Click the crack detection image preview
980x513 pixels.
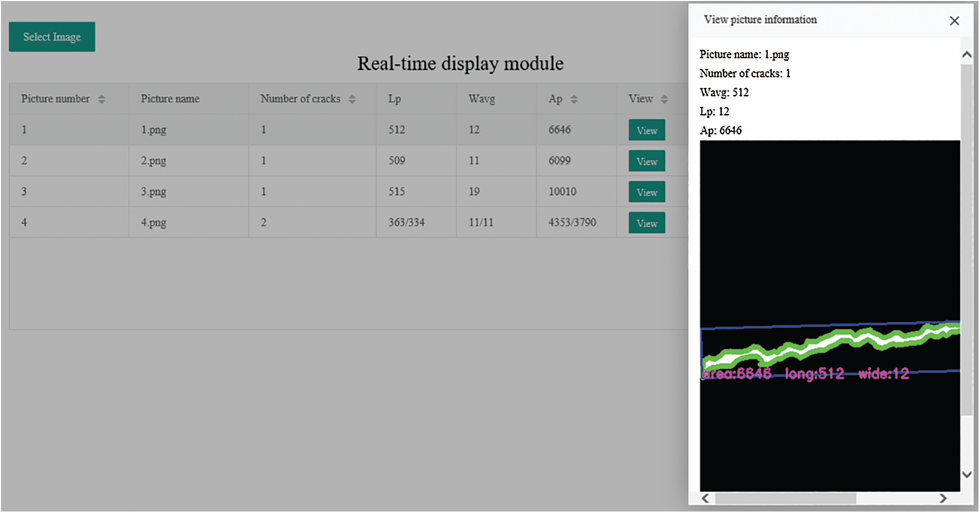(x=829, y=315)
